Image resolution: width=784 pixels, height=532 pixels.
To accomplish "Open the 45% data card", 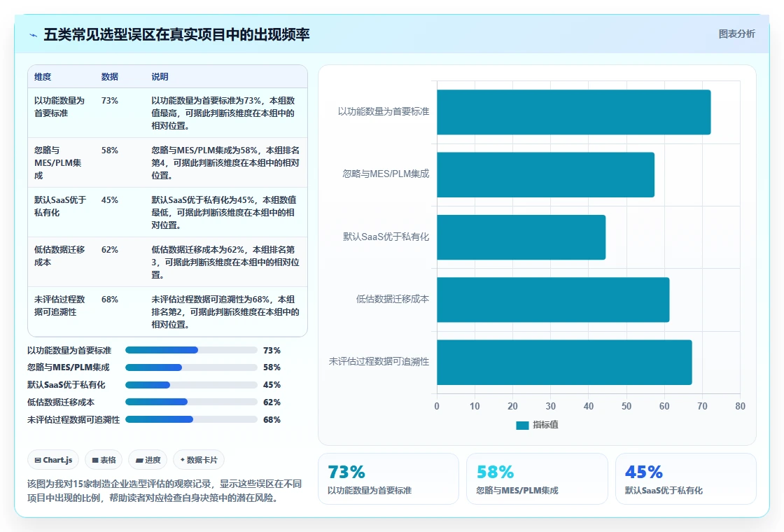I will coord(685,479).
